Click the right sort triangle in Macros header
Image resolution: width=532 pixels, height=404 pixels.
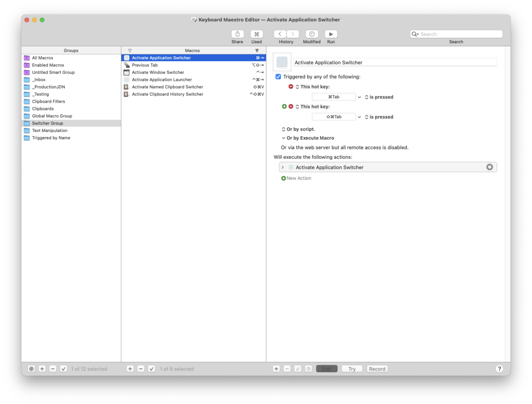point(257,50)
